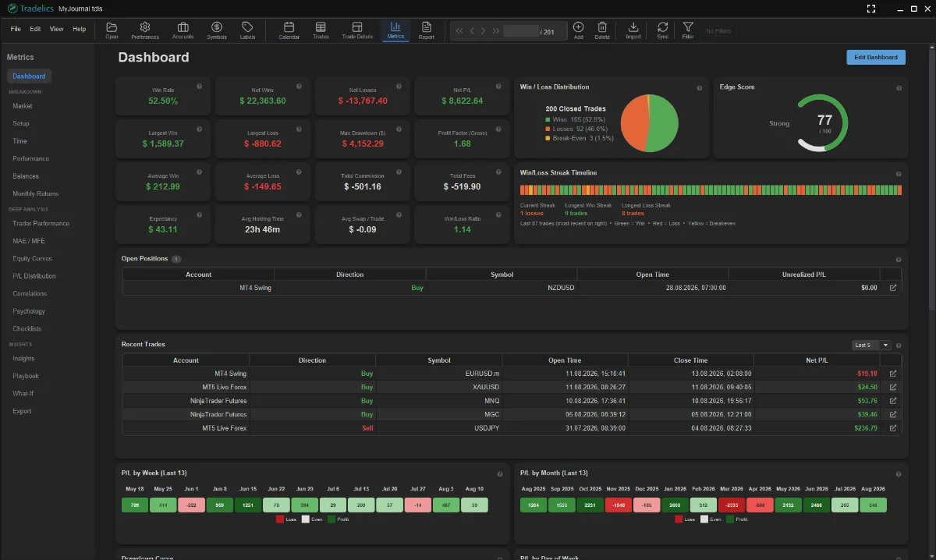Open the File menu
The image size is (936, 560).
click(x=16, y=29)
